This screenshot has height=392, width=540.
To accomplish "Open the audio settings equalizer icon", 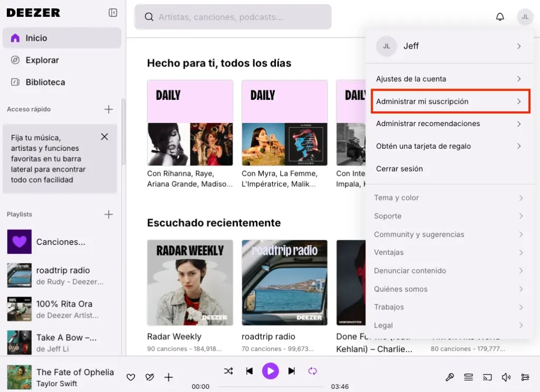I will point(525,377).
